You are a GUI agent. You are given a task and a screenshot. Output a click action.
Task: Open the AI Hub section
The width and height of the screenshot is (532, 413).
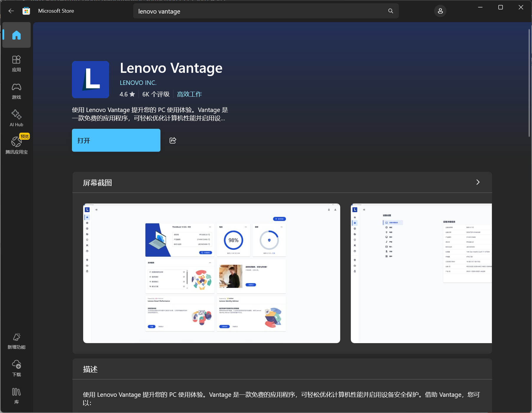17,119
